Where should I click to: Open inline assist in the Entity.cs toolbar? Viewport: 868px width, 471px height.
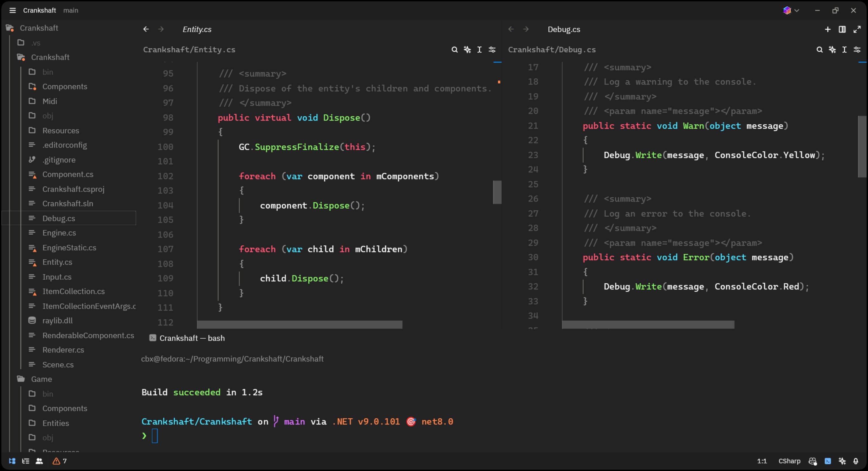click(467, 50)
